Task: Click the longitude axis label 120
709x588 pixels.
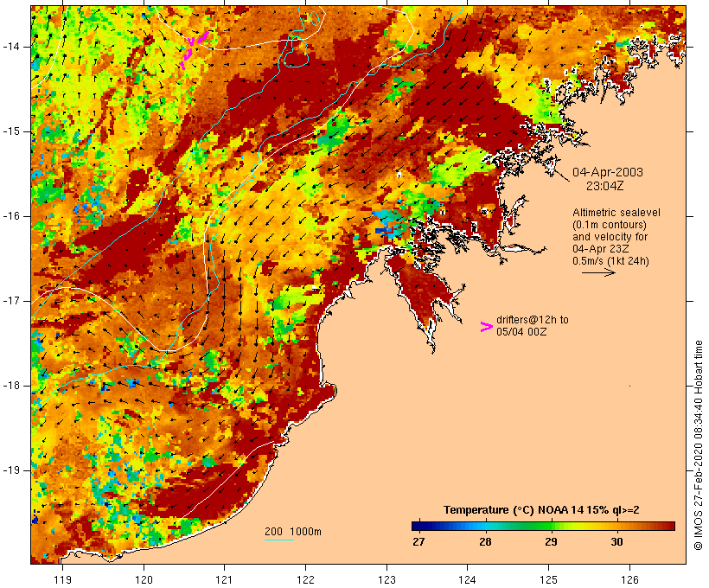Action: [x=144, y=579]
